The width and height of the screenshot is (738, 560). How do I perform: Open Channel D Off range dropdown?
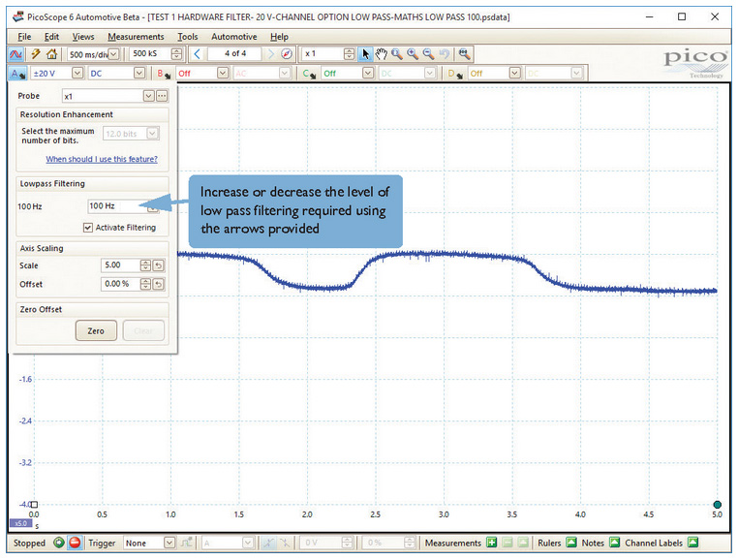515,73
